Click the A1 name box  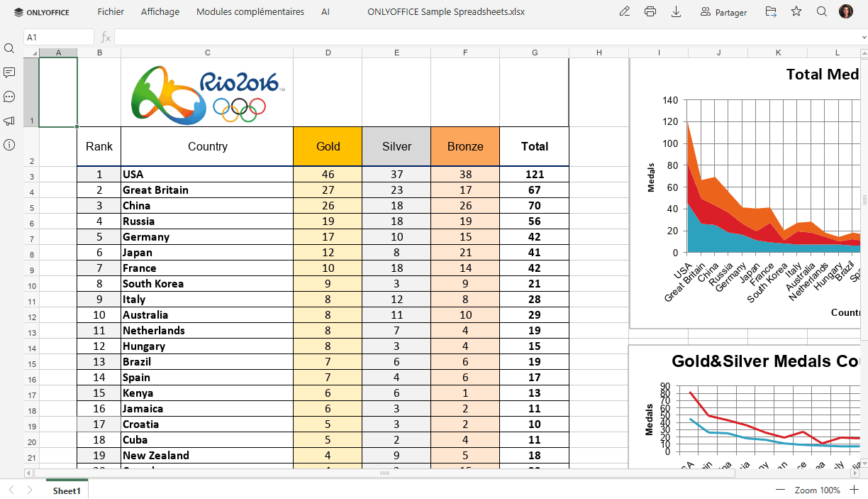coord(58,37)
